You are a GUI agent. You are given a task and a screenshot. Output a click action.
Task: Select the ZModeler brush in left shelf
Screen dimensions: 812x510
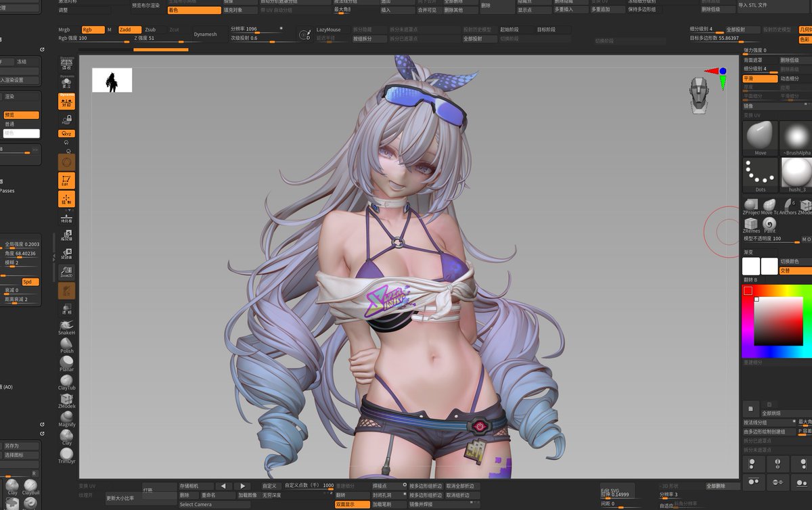coord(67,400)
